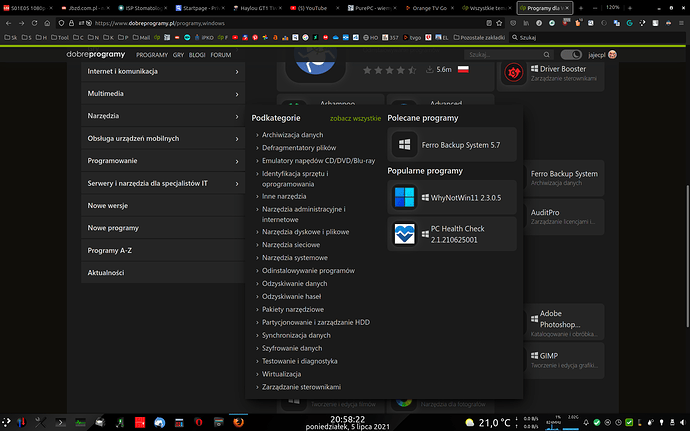The image size is (690, 431).
Task: Open the PROGRAMY menu item
Action: coord(152,55)
